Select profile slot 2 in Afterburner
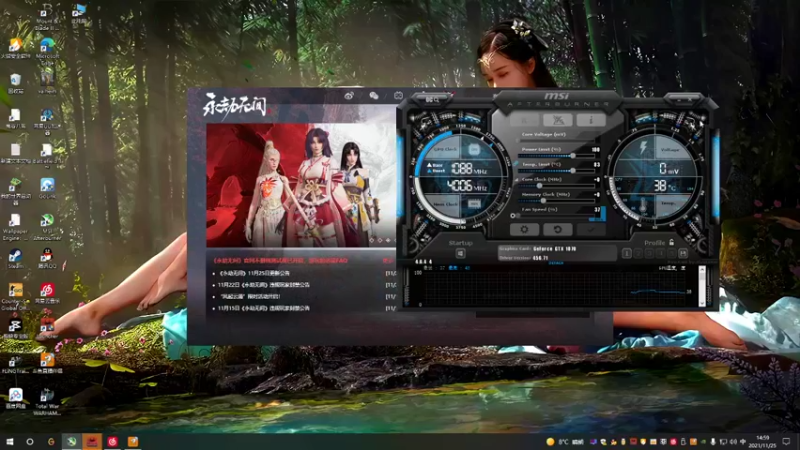Viewport: 800px width, 450px height. 638,253
